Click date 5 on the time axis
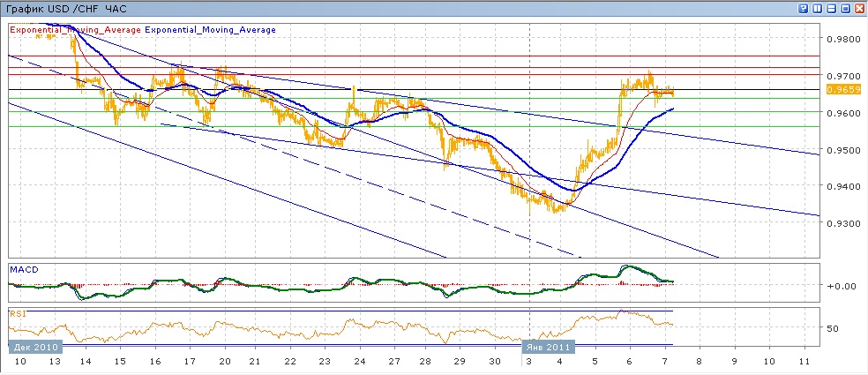The height and width of the screenshot is (375, 868). point(595,362)
